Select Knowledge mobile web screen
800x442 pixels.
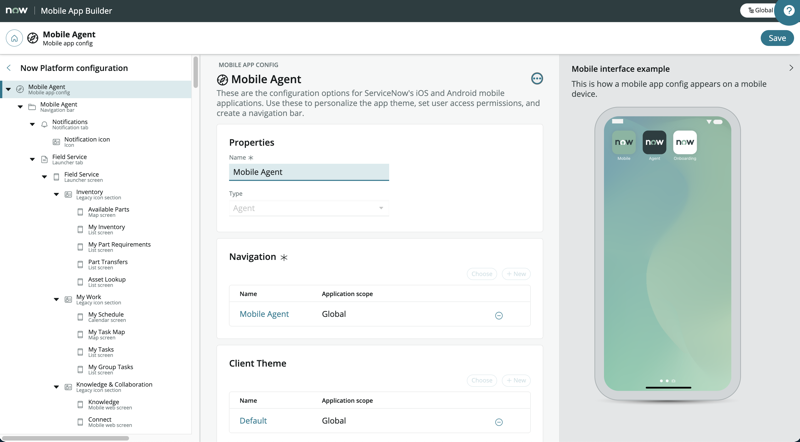(110, 404)
